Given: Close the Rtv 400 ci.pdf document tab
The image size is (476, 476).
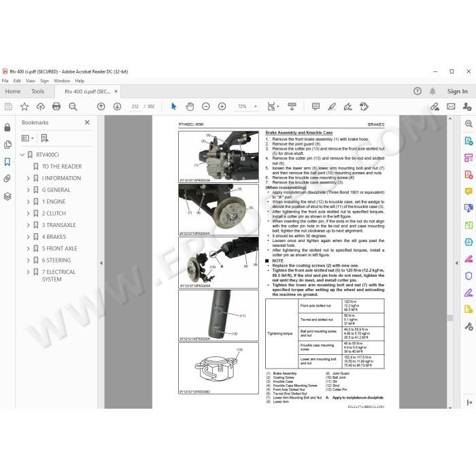Looking at the screenshot, I should coord(116,91).
